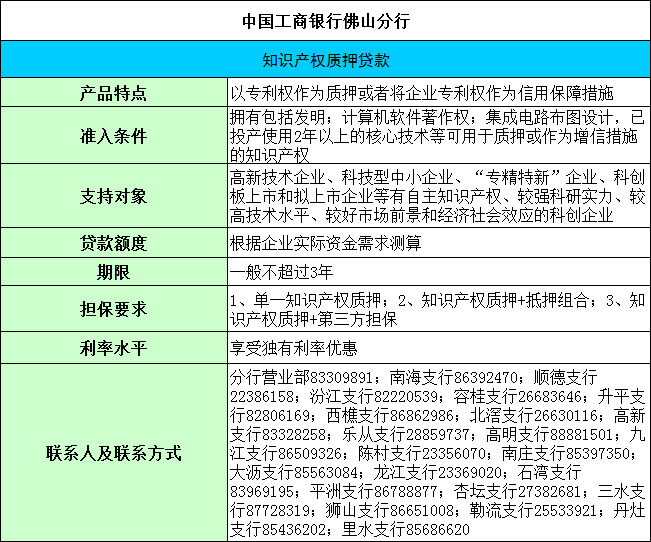Click the 期限 label cell
This screenshot has height=542, width=651.
[x=114, y=272]
